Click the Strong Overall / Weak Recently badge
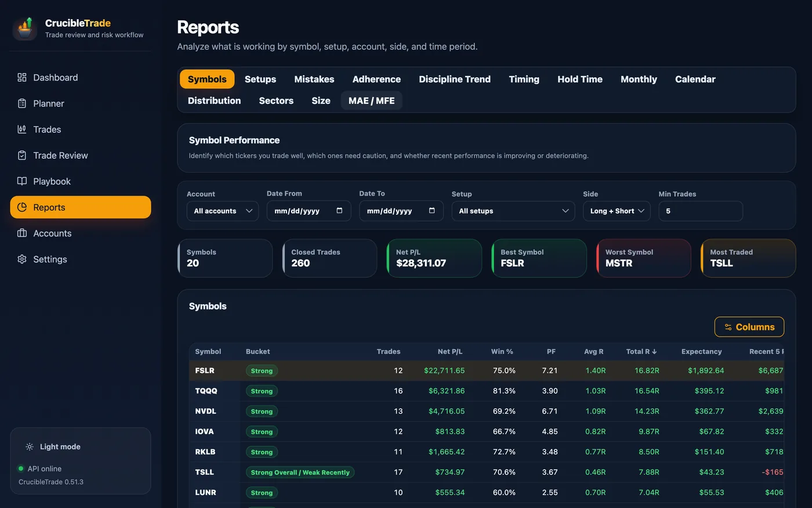This screenshot has width=812, height=508. tap(300, 472)
